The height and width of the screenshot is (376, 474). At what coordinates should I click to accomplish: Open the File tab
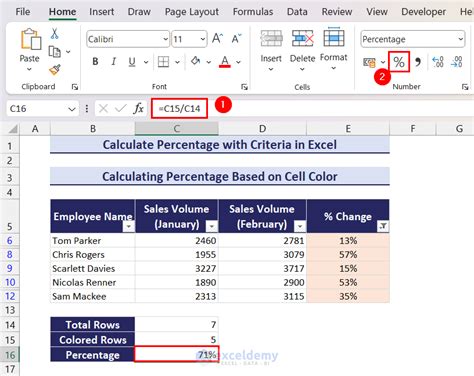[23, 12]
